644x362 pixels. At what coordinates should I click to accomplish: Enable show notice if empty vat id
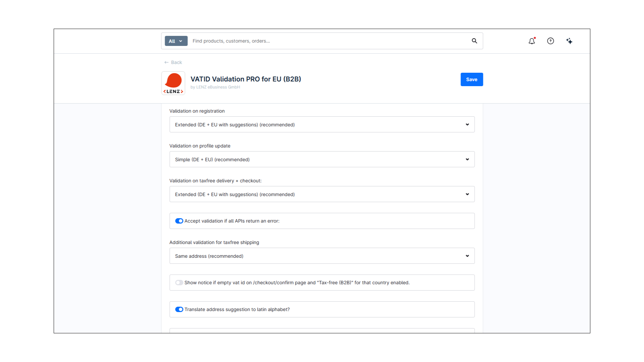point(179,283)
